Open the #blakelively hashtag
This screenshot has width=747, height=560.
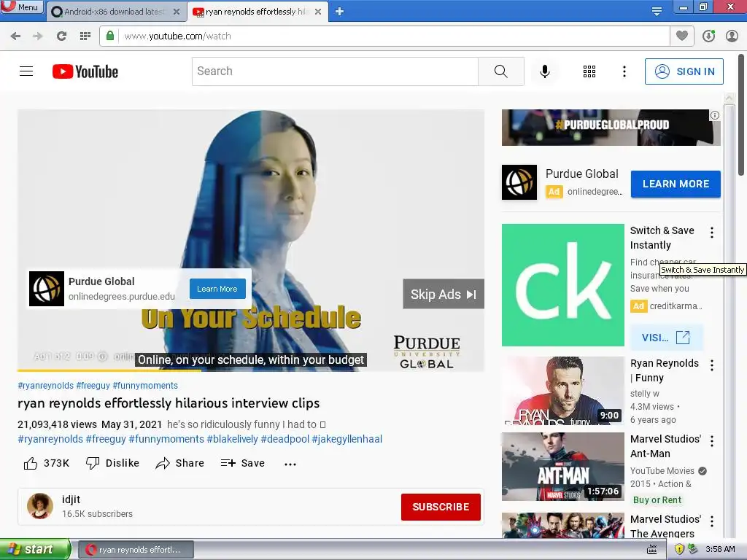(x=232, y=439)
